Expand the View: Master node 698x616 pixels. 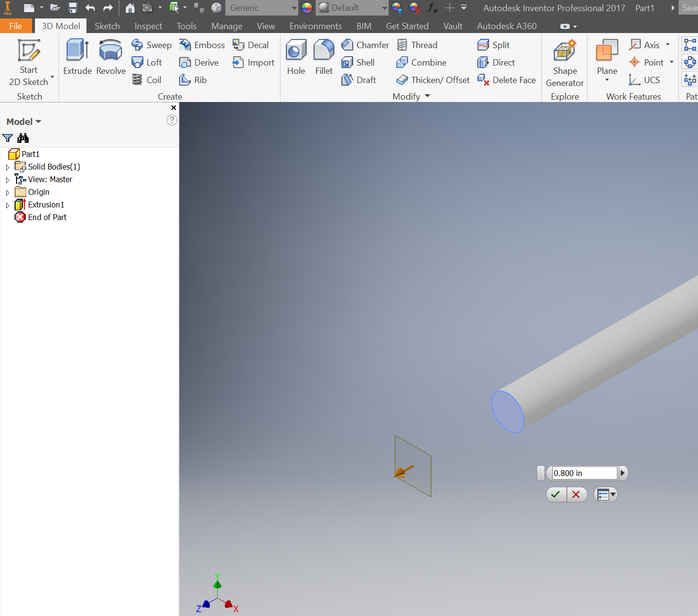click(x=7, y=180)
